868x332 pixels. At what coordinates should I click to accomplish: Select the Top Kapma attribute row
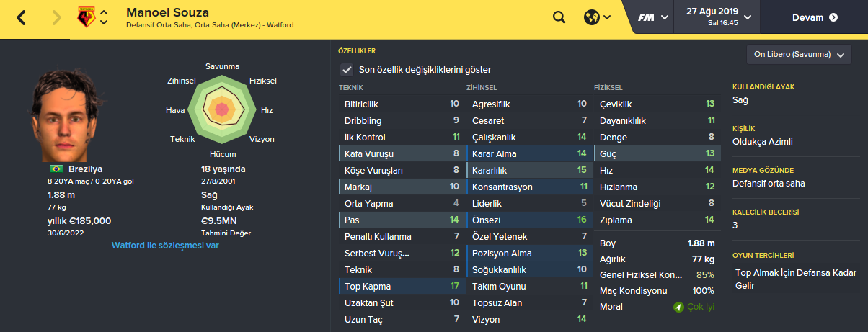click(x=401, y=287)
